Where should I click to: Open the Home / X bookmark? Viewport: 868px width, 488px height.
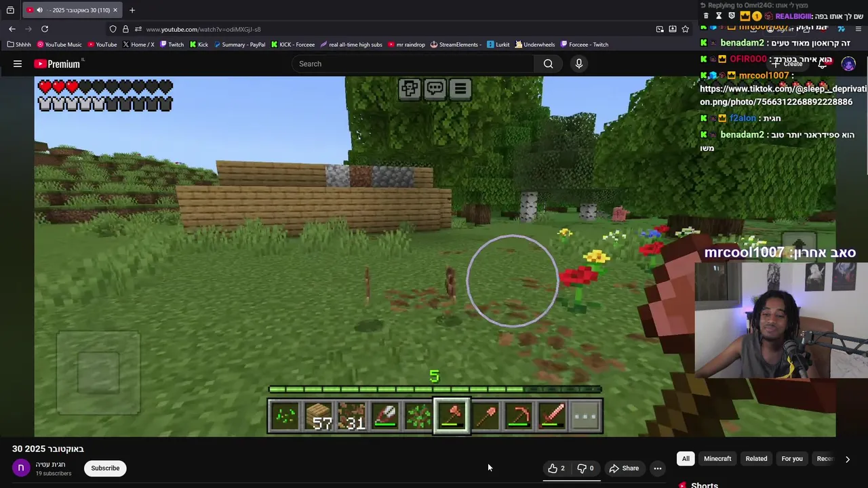[138, 45]
